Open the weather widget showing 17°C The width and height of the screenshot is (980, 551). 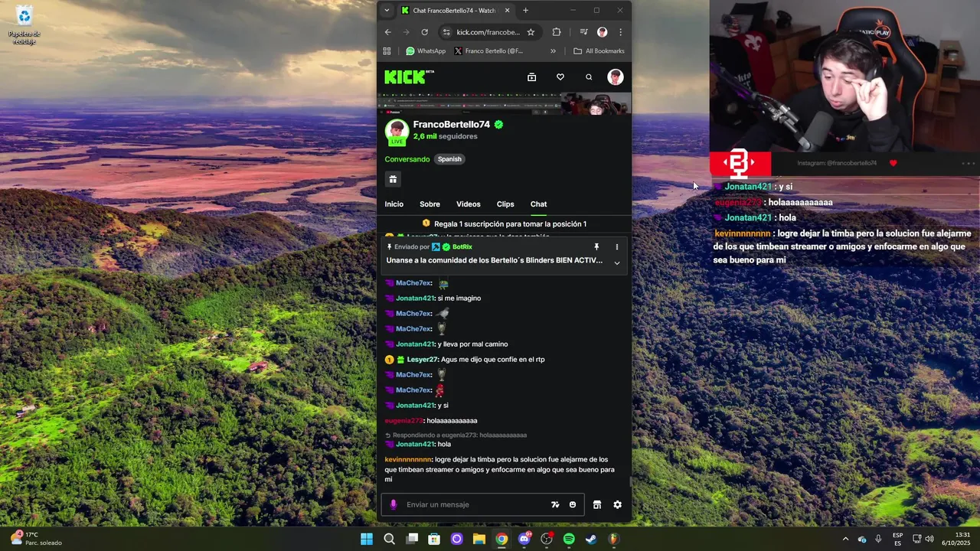(x=37, y=539)
